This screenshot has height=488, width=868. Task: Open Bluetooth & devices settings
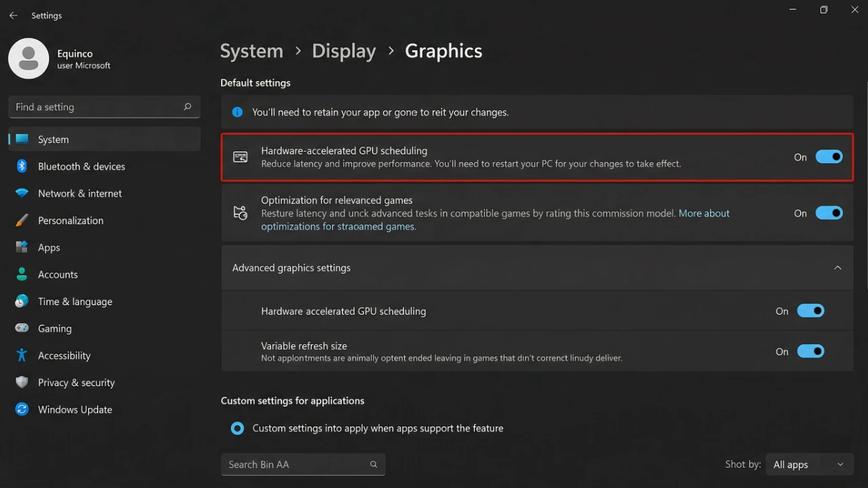click(x=81, y=166)
